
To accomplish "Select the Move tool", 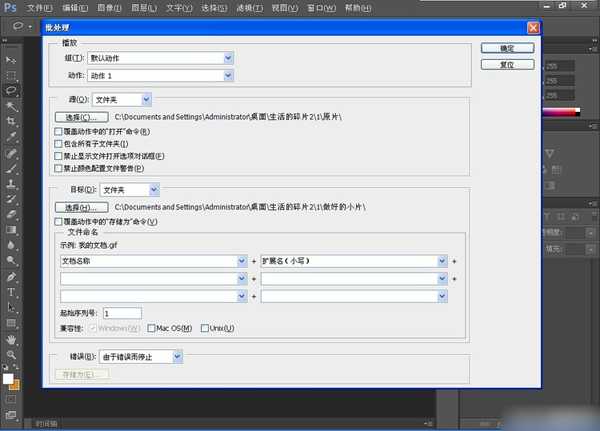I will point(12,61).
